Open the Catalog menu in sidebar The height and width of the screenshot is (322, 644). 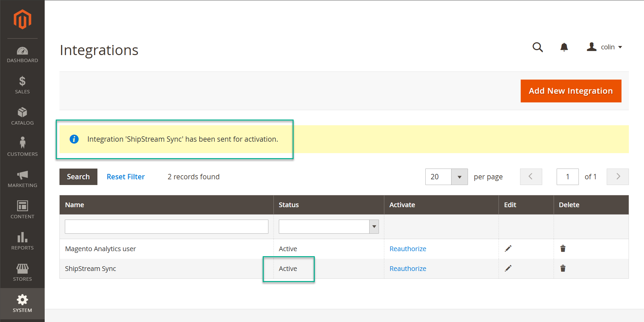point(22,116)
